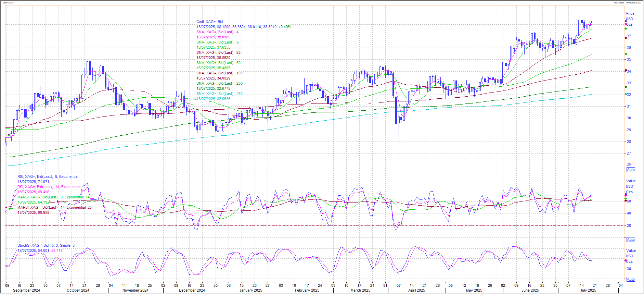Screen dimensions: 644x294
Task: Click the 'SMA, XAG=, Bid(Last), 250' legend entry
Action: (x=219, y=94)
